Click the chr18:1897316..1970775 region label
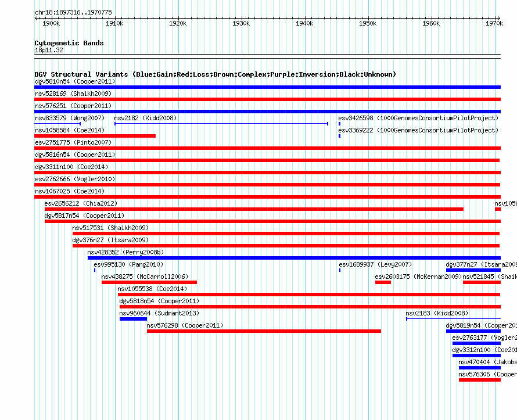This screenshot has width=517, height=420. pos(74,12)
